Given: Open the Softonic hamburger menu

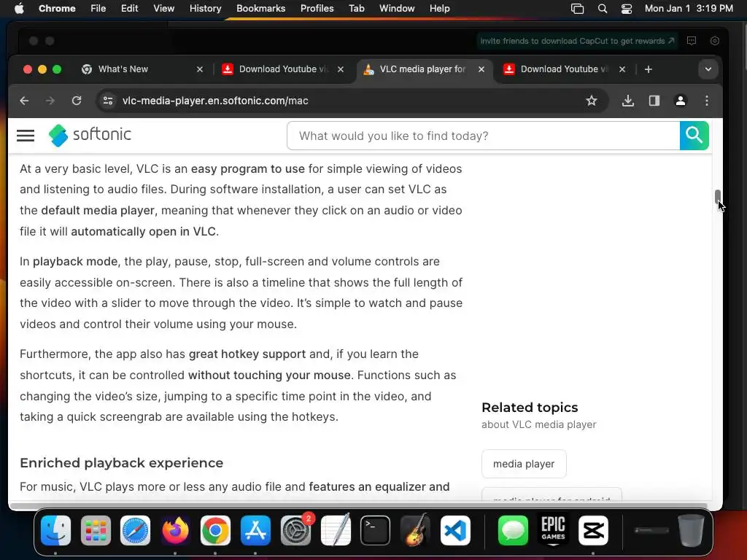Looking at the screenshot, I should pyautogui.click(x=26, y=136).
